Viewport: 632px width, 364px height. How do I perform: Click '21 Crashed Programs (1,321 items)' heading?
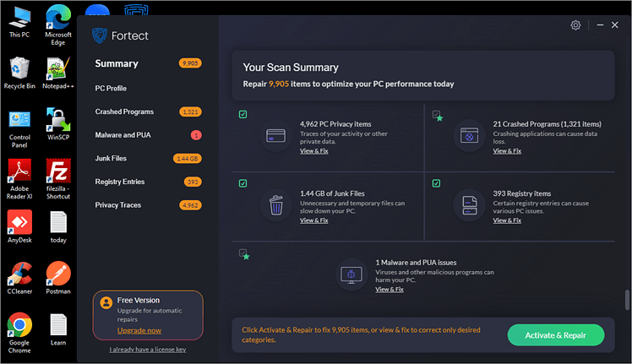[x=547, y=124]
